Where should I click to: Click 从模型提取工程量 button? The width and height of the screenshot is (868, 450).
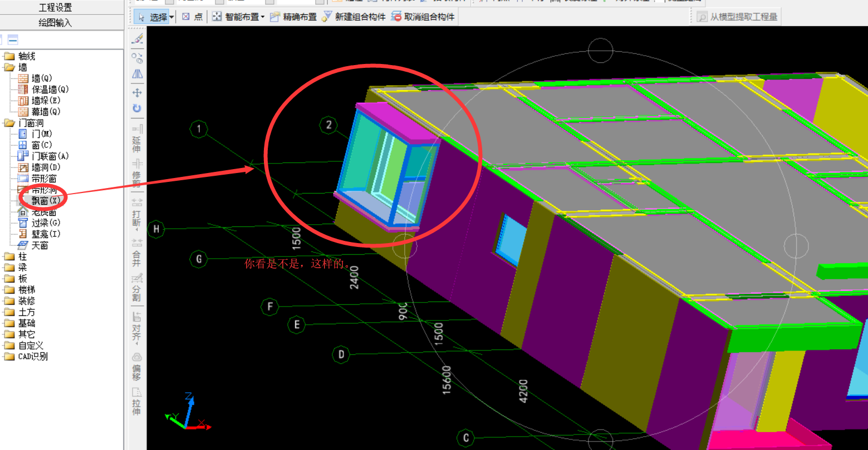pos(737,17)
